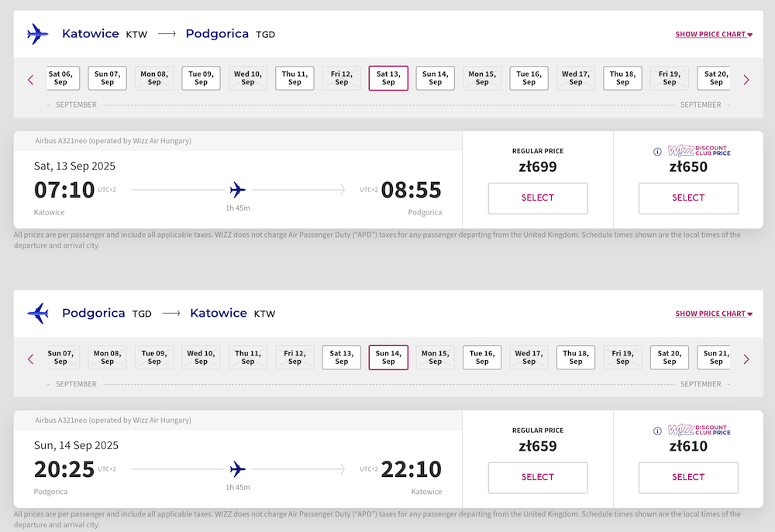The image size is (775, 532).
Task: Pick Sat 13 Sep in return dates
Action: click(342, 358)
